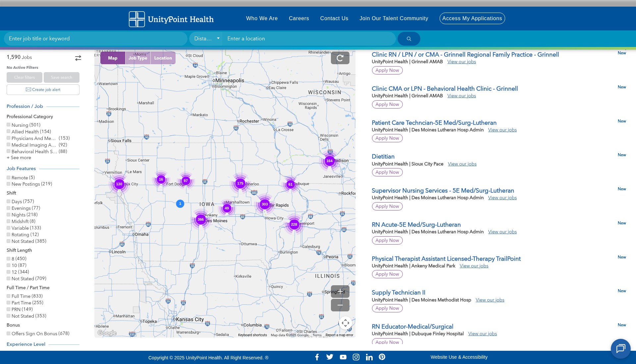636x364 pixels.
Task: Check the Nursing (501) category
Action: coord(9,125)
